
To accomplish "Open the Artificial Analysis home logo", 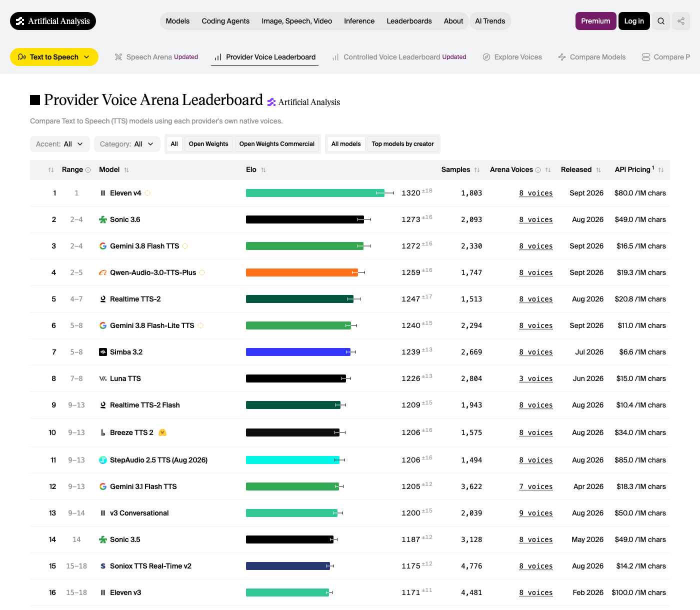I will pyautogui.click(x=53, y=21).
